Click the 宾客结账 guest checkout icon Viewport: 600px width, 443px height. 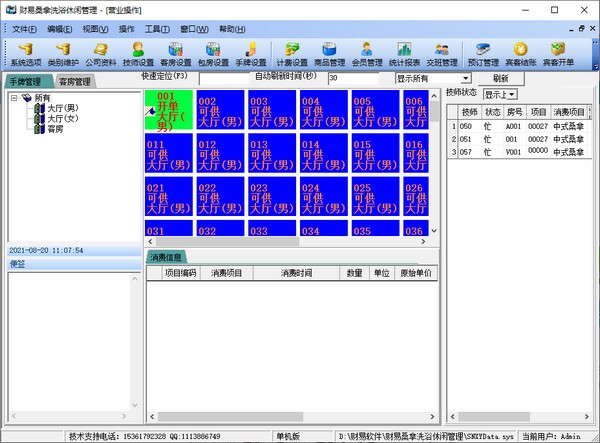click(519, 52)
